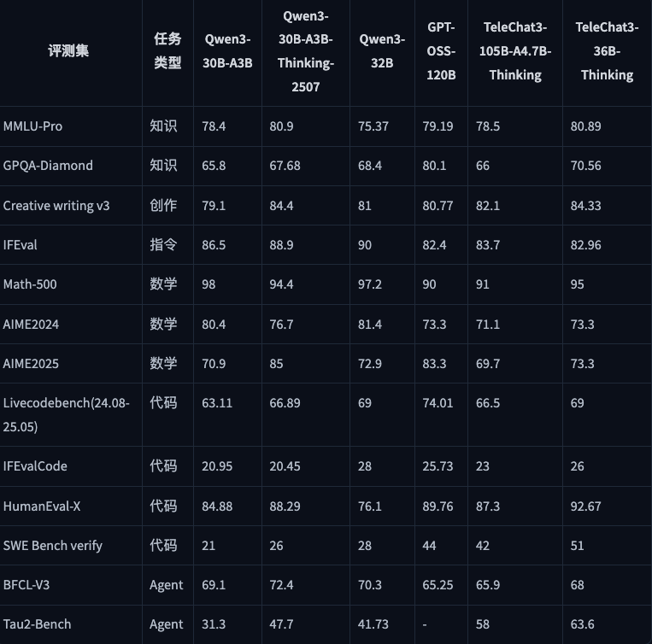Click the Qwen3-32B column header

coord(382,50)
